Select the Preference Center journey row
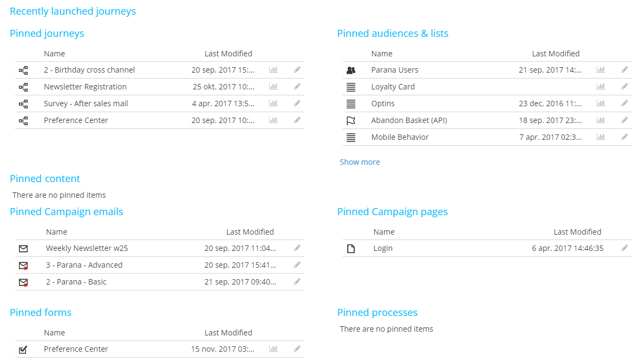 [x=76, y=120]
